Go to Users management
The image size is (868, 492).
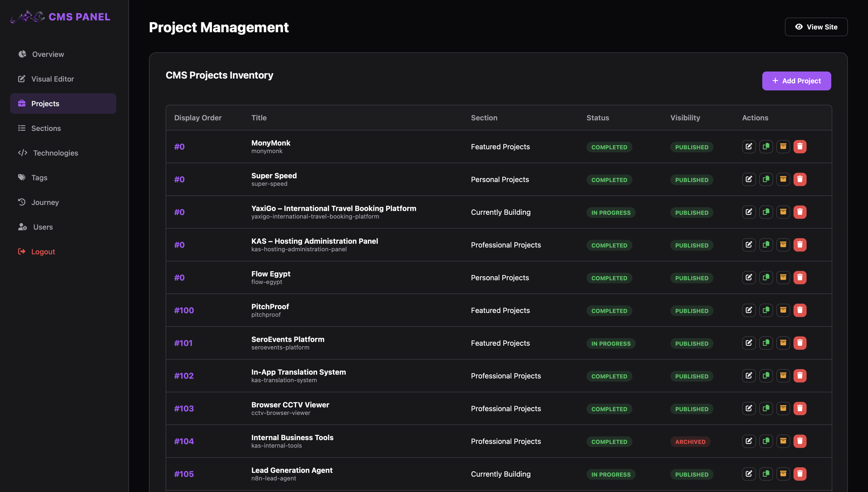point(63,227)
